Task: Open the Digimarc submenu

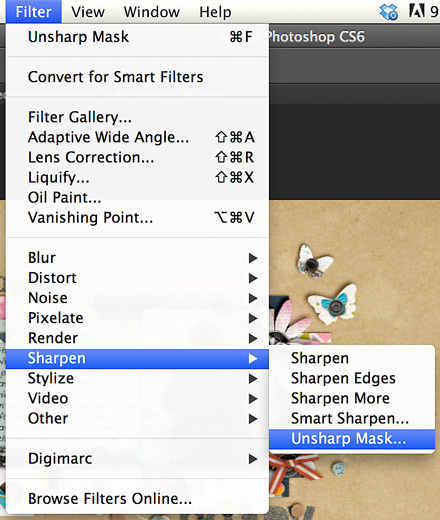Action: tap(137, 459)
